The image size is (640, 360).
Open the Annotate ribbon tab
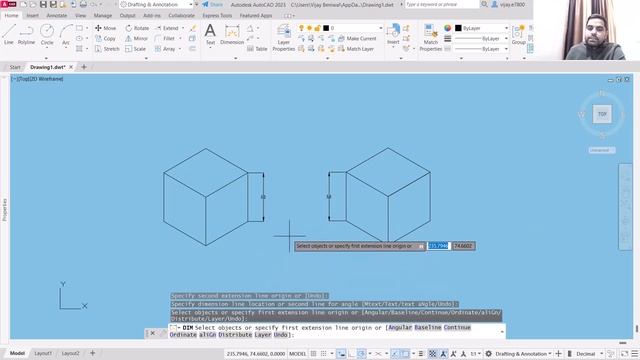click(x=57, y=16)
